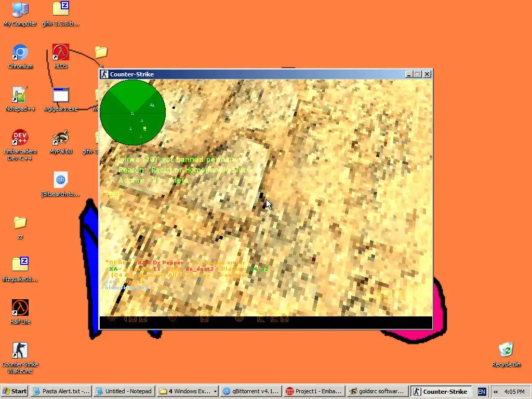Image resolution: width=532 pixels, height=399 pixels.
Task: Expand the 4 Windows Explorer taskbar group
Action: pyautogui.click(x=188, y=391)
